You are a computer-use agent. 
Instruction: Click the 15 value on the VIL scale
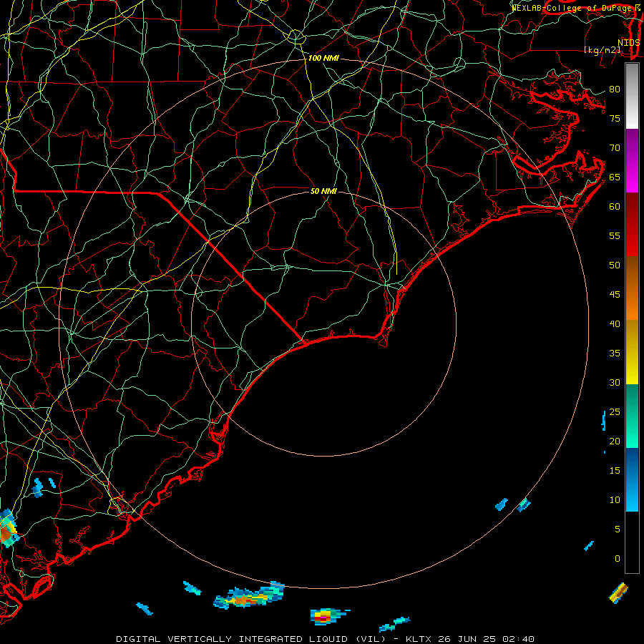615,470
